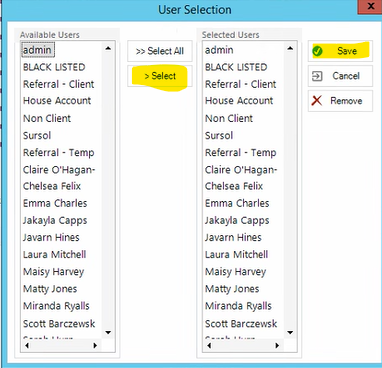Select Javarn Hines in Available Users
The image size is (382, 368).
[x=51, y=238]
